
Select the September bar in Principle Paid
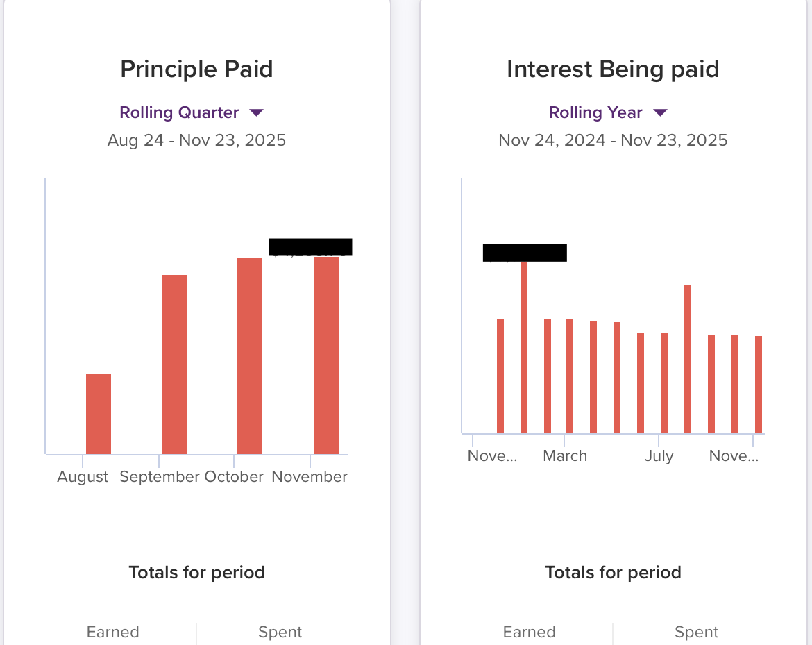point(175,365)
